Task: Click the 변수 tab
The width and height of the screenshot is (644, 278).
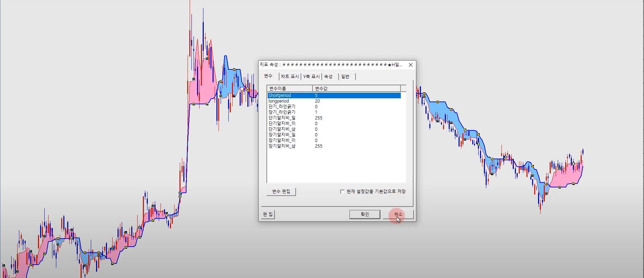Action: point(269,76)
